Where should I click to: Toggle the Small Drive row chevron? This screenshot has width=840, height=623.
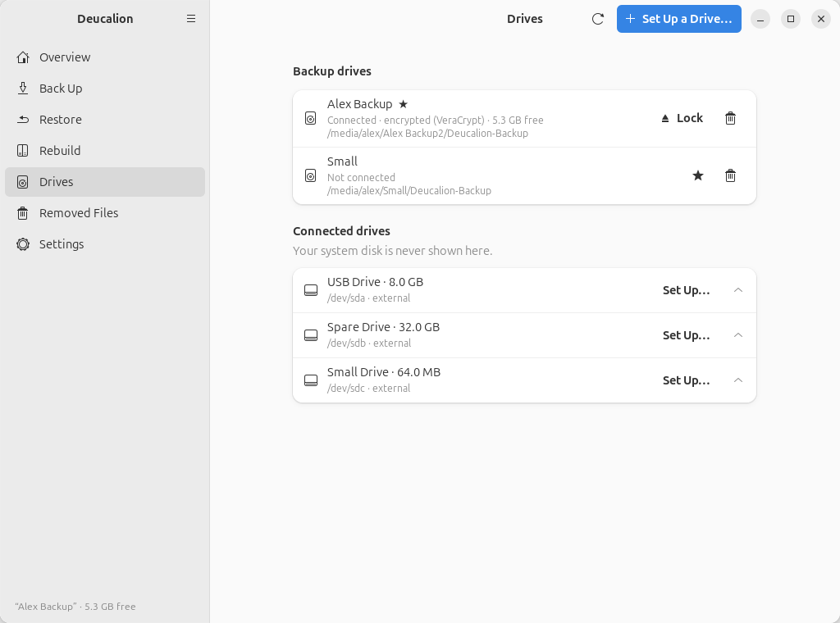pos(737,380)
